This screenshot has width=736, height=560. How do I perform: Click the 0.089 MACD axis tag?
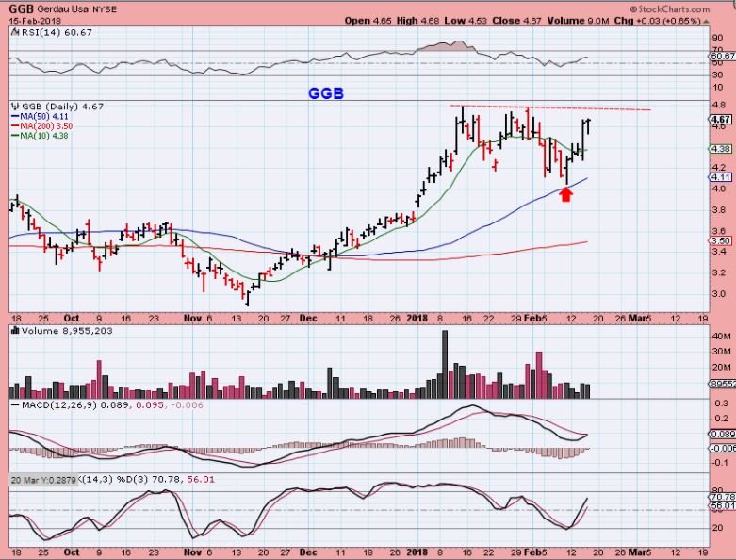pos(723,435)
